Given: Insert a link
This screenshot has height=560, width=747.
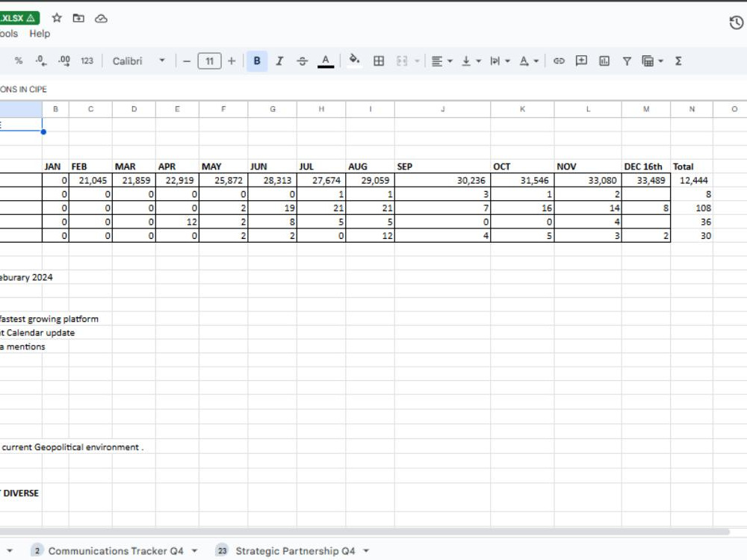Looking at the screenshot, I should [558, 61].
